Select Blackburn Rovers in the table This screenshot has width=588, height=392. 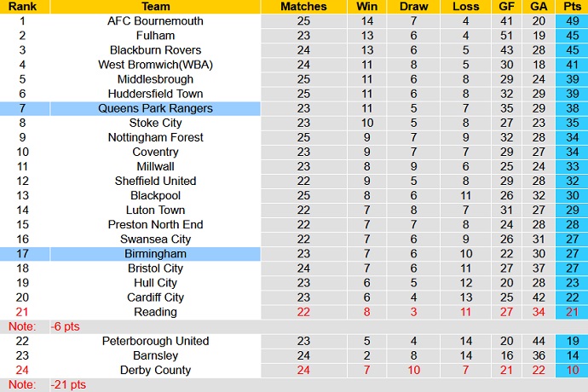coord(155,49)
